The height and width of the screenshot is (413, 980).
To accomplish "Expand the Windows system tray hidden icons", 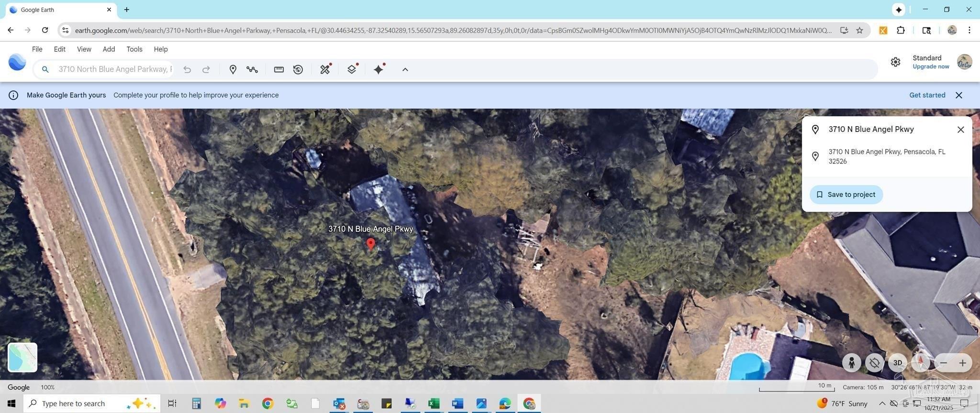I will point(881,403).
